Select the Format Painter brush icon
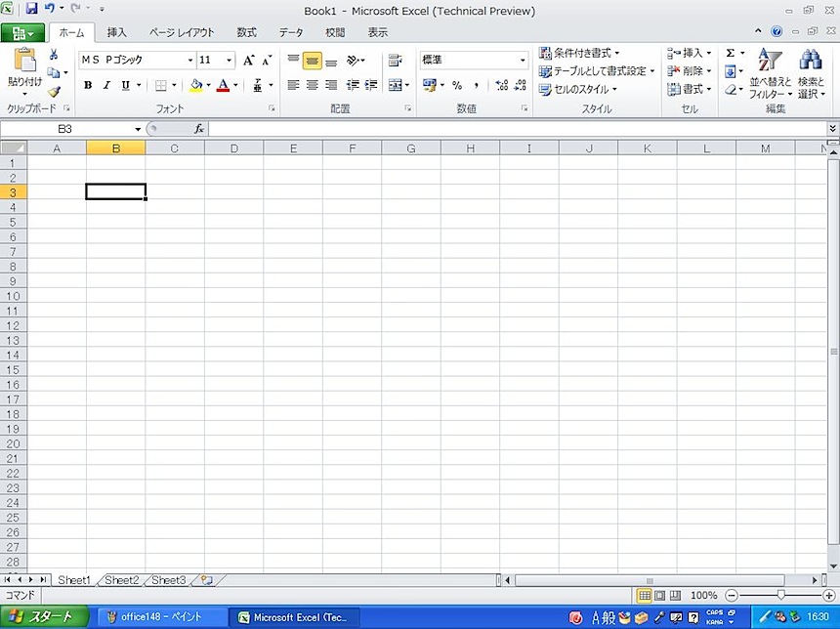The width and height of the screenshot is (840, 629). click(x=54, y=92)
